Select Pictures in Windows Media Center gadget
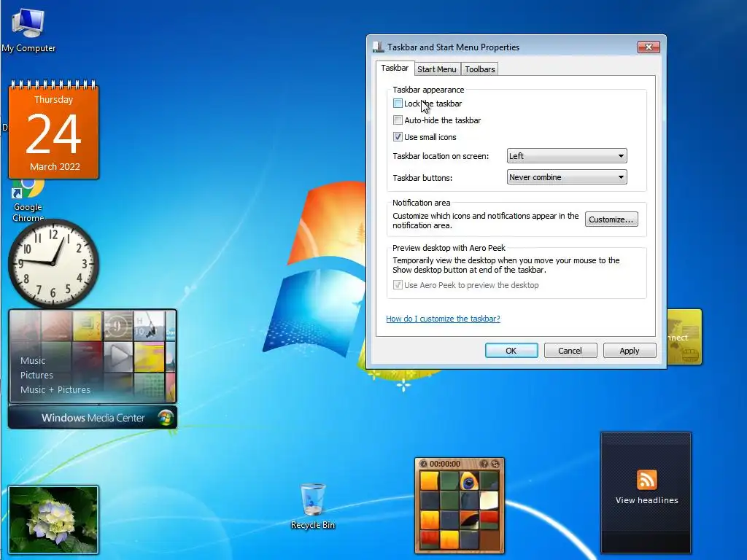The height and width of the screenshot is (560, 747). point(36,376)
